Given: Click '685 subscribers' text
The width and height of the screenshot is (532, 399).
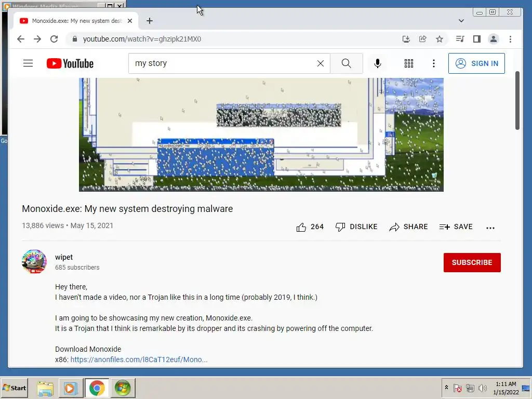Looking at the screenshot, I should [77, 268].
